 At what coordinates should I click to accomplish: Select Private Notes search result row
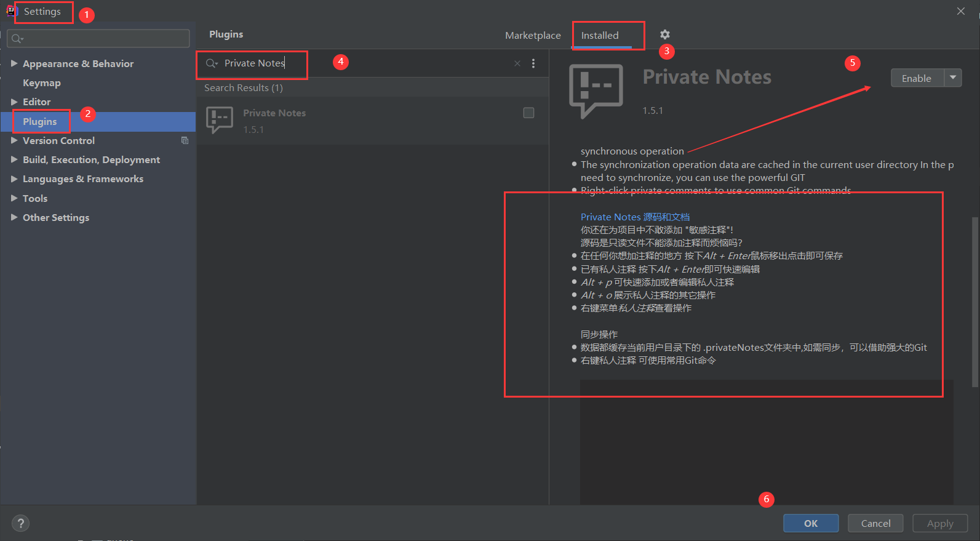coord(373,121)
